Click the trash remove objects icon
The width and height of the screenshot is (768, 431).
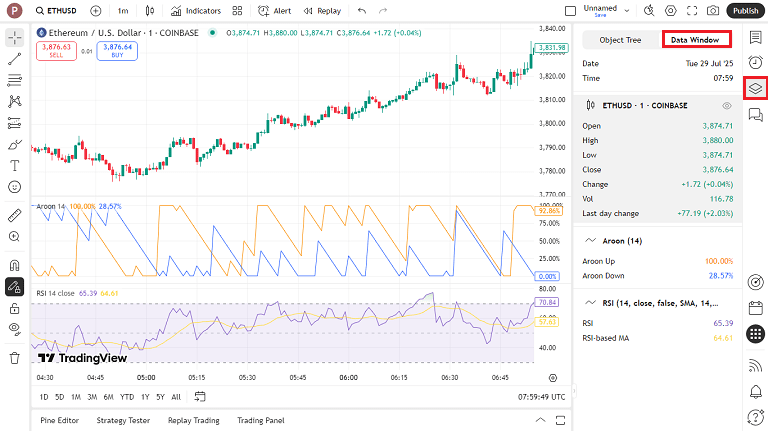click(15, 357)
